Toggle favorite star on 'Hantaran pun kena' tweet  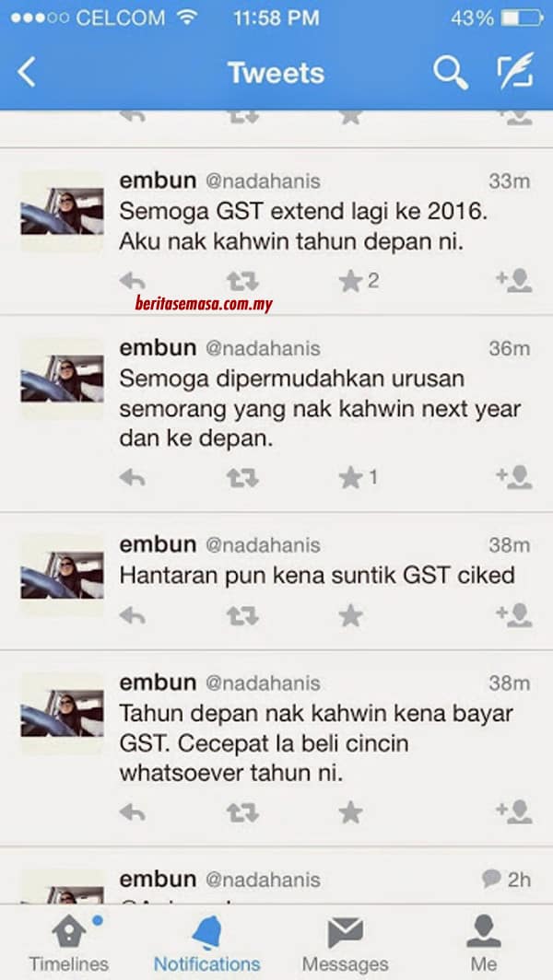(x=350, y=616)
